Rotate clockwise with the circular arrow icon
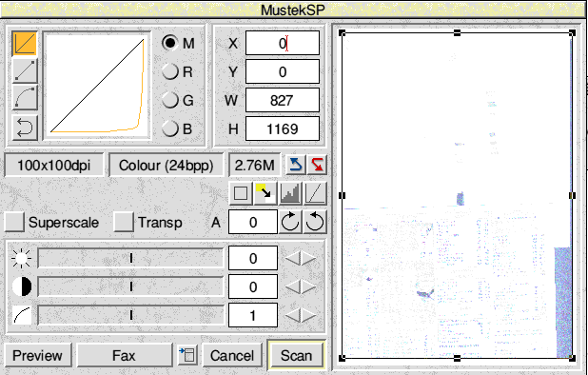Viewport: 588px width, 375px height. [290, 222]
